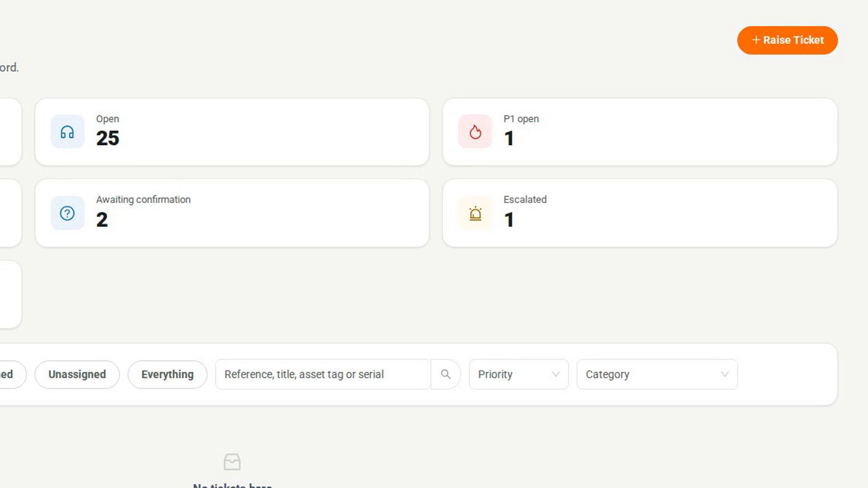Focus the reference, title, asset tag search field
The height and width of the screenshot is (488, 868).
pos(323,374)
